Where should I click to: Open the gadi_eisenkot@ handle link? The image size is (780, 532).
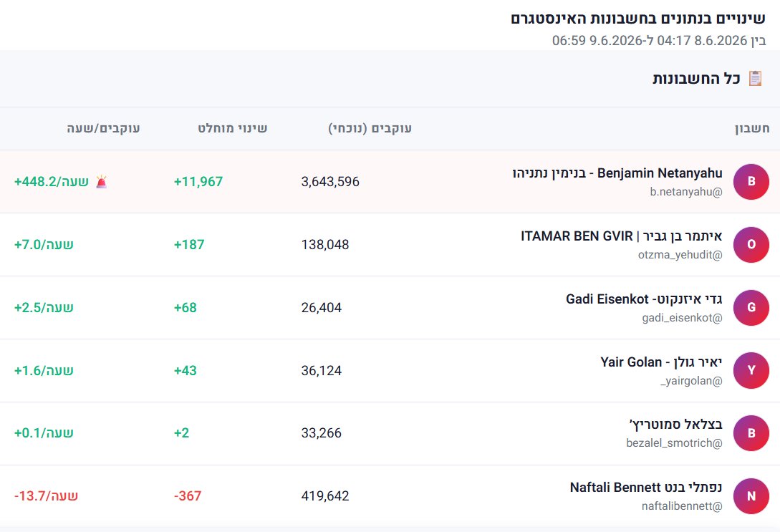click(682, 318)
